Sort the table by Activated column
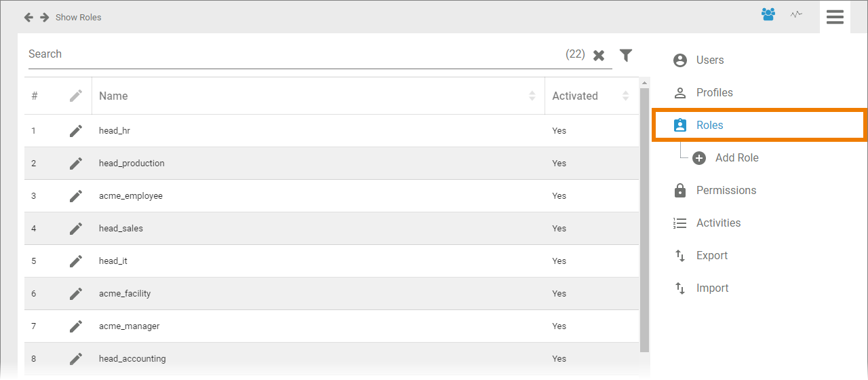The width and height of the screenshot is (868, 380). pos(625,96)
